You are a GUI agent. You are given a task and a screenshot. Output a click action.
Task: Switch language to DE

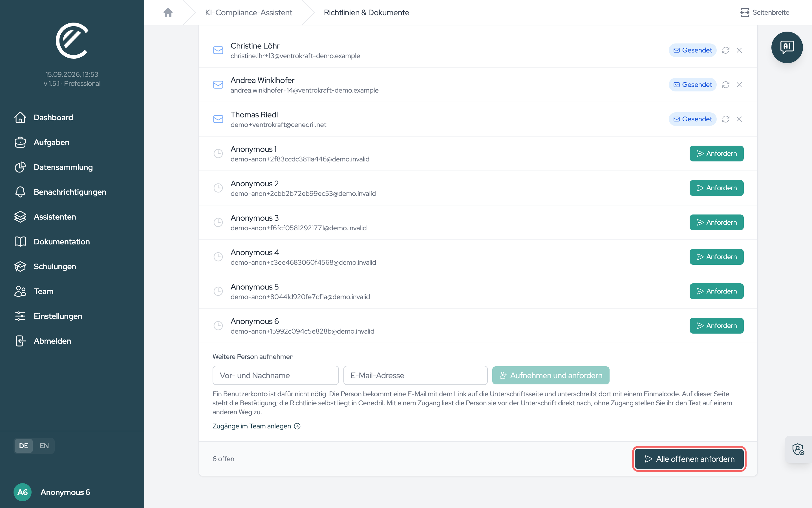point(23,446)
